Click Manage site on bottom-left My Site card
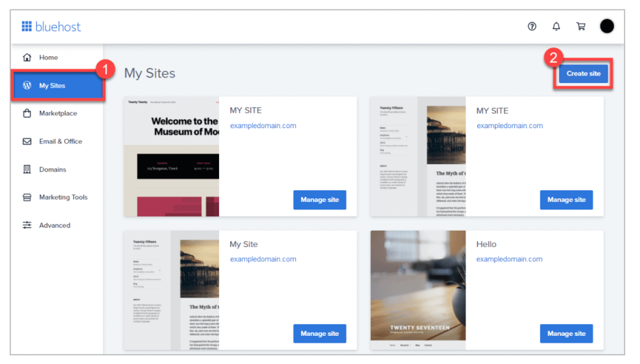Viewport: 640px width, 364px height. coord(320,333)
